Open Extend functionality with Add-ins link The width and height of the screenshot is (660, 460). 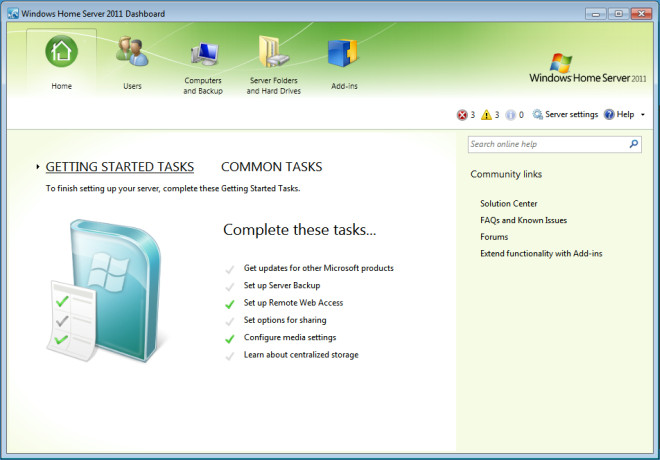pos(541,253)
